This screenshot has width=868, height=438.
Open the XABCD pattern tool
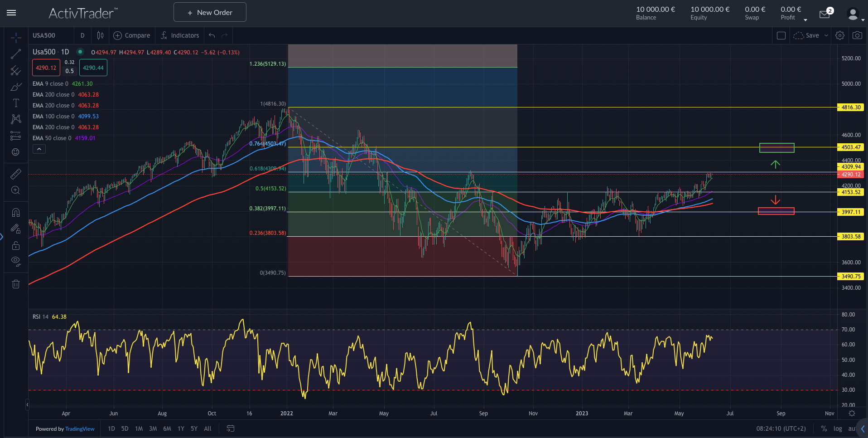[x=16, y=119]
